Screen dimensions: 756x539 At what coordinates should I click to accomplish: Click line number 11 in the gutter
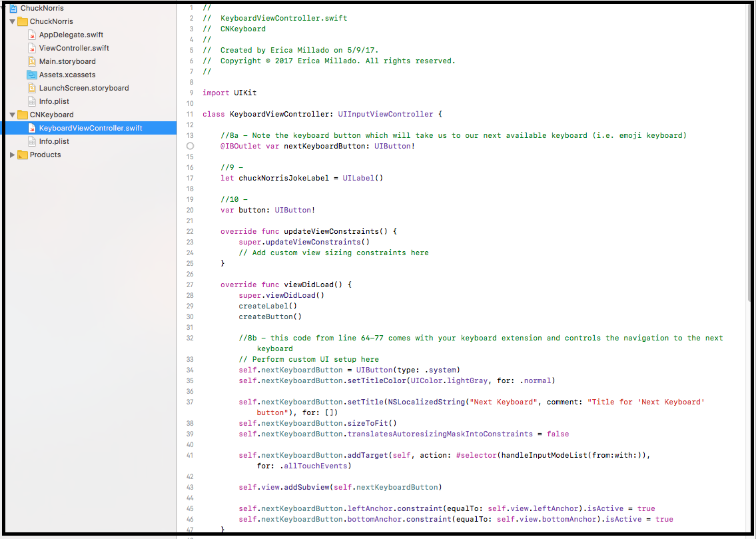click(x=190, y=114)
